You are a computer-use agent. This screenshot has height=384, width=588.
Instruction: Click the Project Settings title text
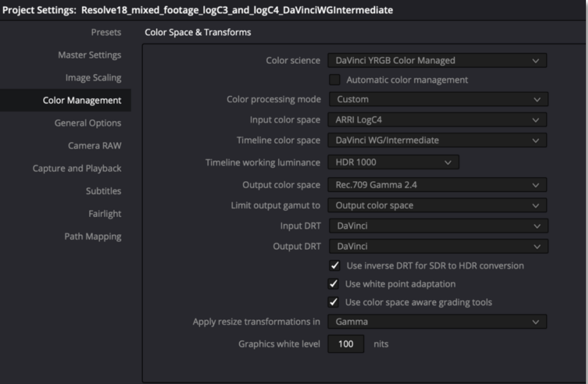click(198, 10)
